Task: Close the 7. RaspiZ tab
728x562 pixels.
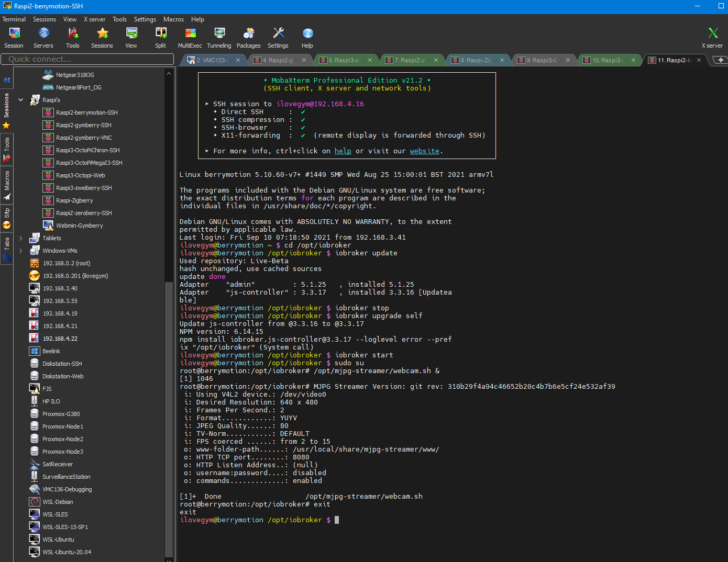Action: click(436, 60)
